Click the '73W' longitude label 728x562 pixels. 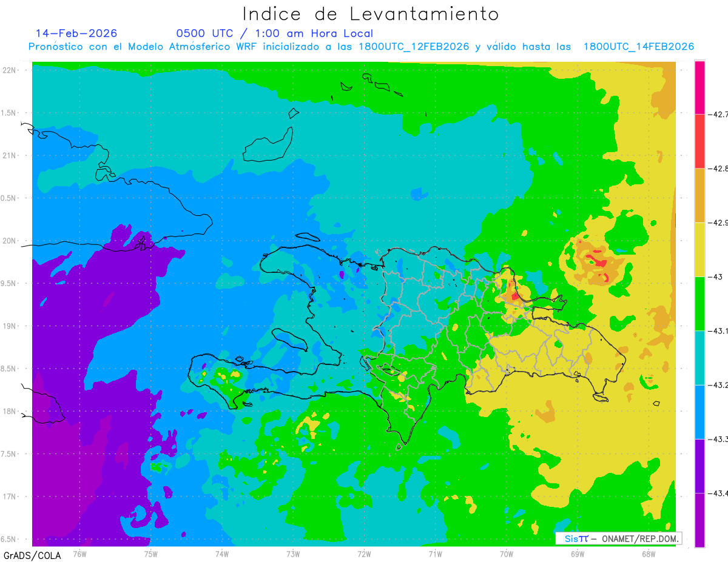[293, 554]
